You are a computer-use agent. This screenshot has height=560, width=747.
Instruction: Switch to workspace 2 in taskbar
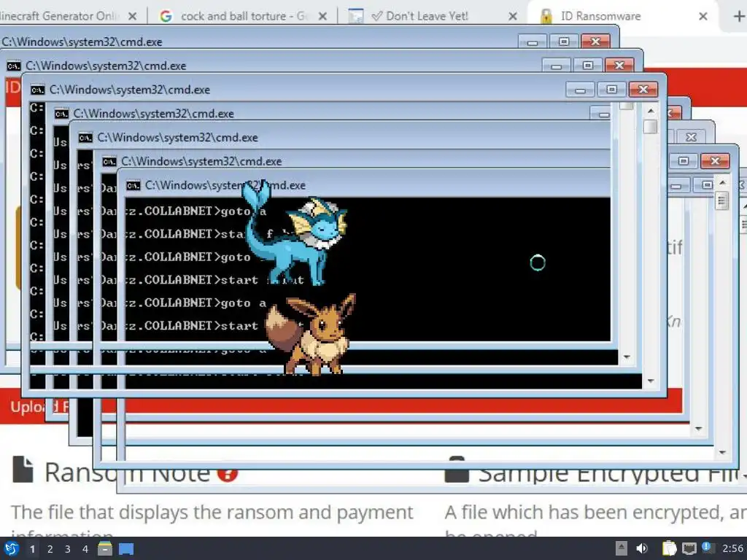50,549
